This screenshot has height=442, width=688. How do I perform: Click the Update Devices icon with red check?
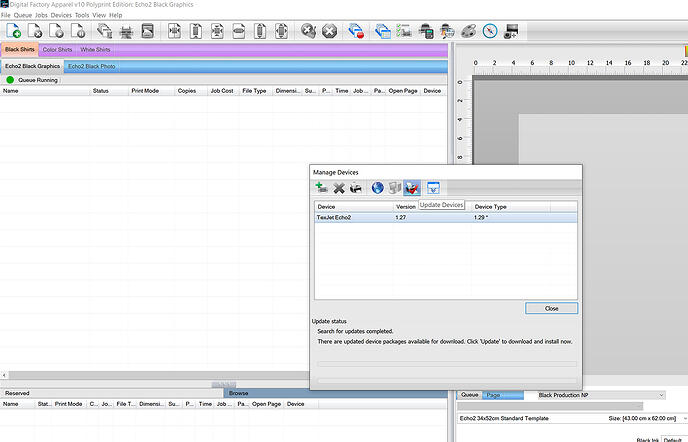click(412, 188)
